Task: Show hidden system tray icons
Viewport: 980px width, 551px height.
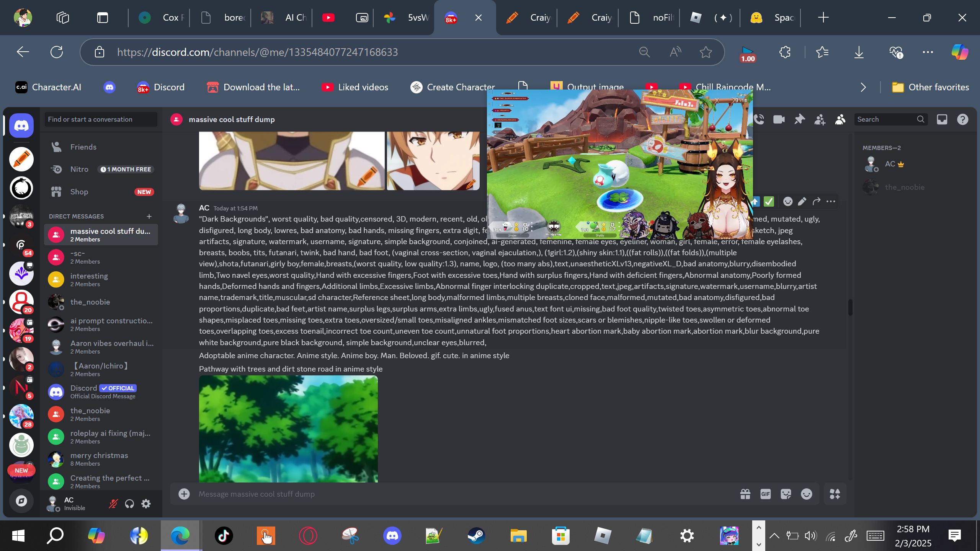Action: pyautogui.click(x=774, y=536)
